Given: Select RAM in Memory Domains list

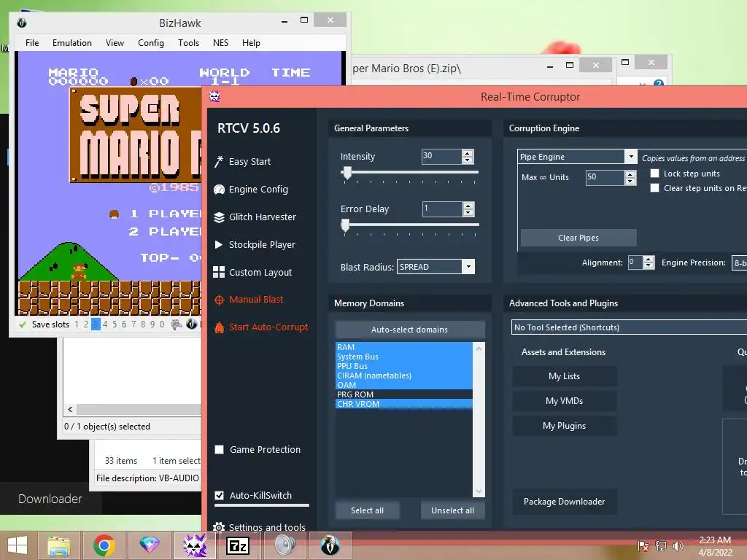Looking at the screenshot, I should point(404,347).
